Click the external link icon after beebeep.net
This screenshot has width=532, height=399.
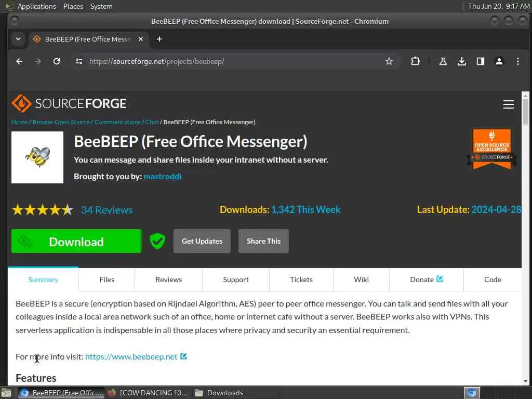[x=183, y=356]
